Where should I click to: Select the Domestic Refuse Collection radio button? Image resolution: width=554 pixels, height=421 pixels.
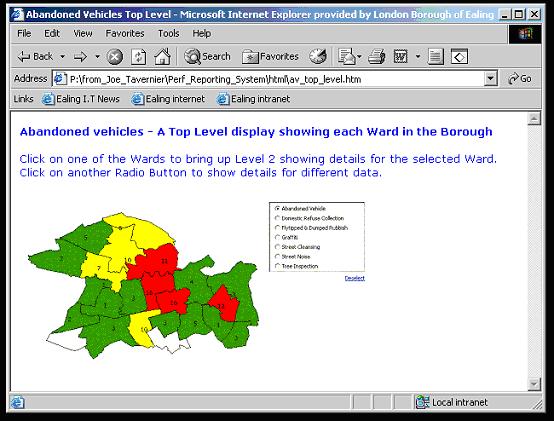pos(277,218)
